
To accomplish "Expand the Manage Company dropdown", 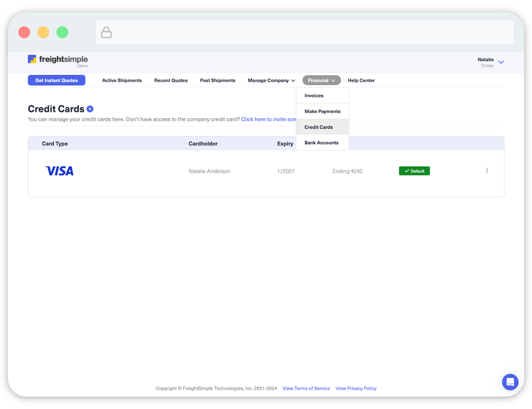I will [271, 81].
